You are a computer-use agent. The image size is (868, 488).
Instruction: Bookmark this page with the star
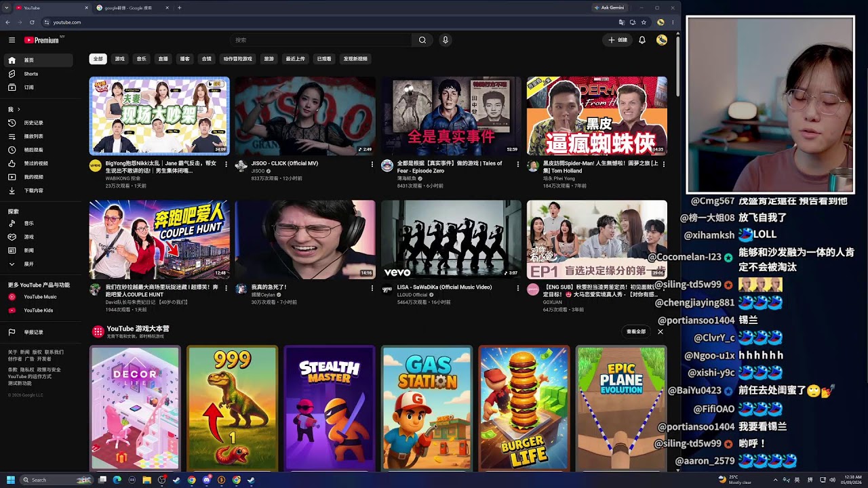(644, 22)
